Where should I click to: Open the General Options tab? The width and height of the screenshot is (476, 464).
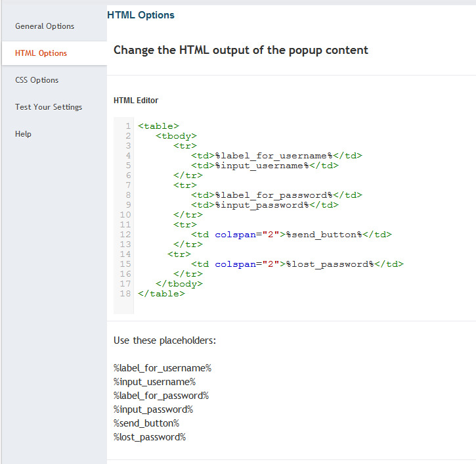click(45, 26)
